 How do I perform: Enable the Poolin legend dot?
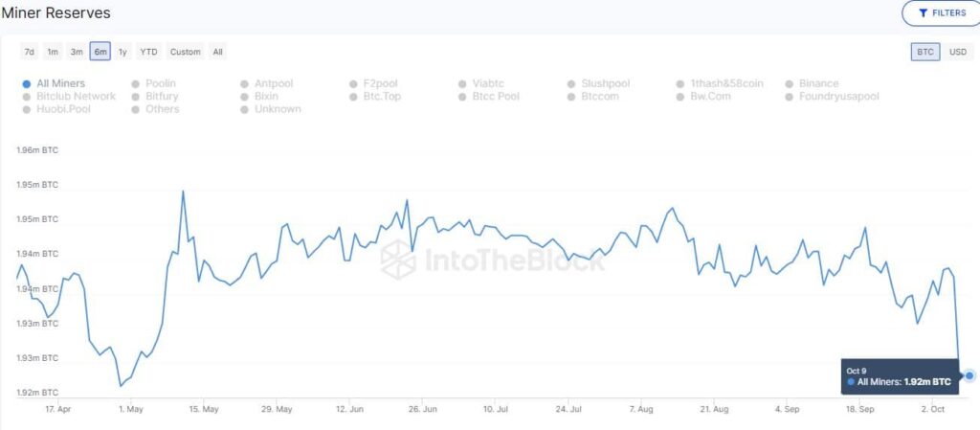click(x=136, y=84)
